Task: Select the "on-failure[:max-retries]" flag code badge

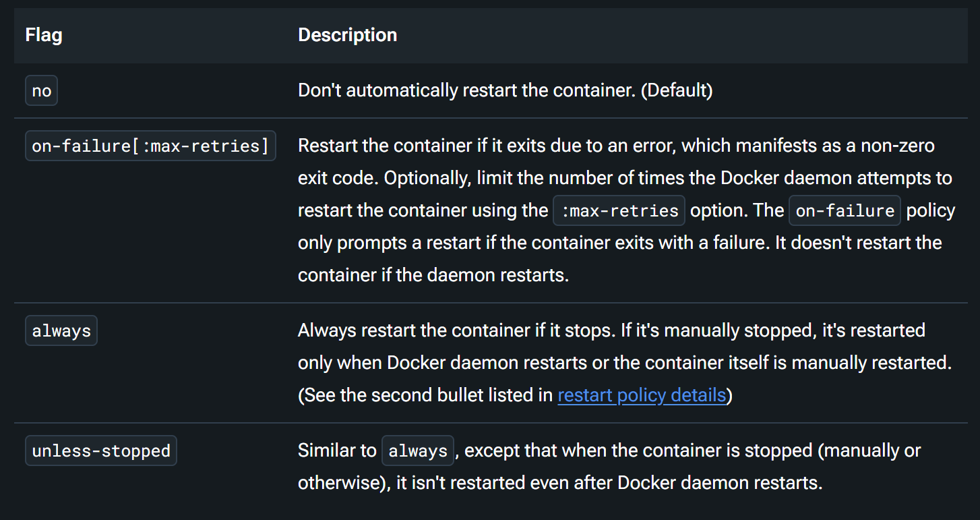Action: click(150, 146)
